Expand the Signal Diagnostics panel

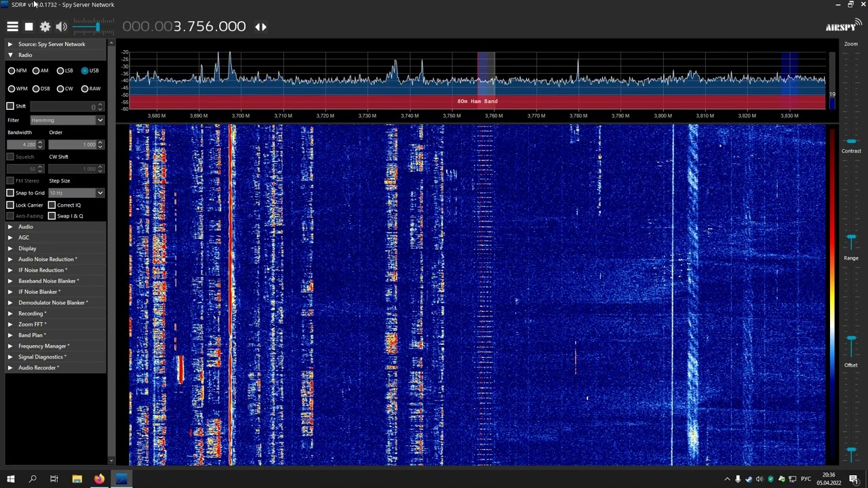tap(56, 357)
